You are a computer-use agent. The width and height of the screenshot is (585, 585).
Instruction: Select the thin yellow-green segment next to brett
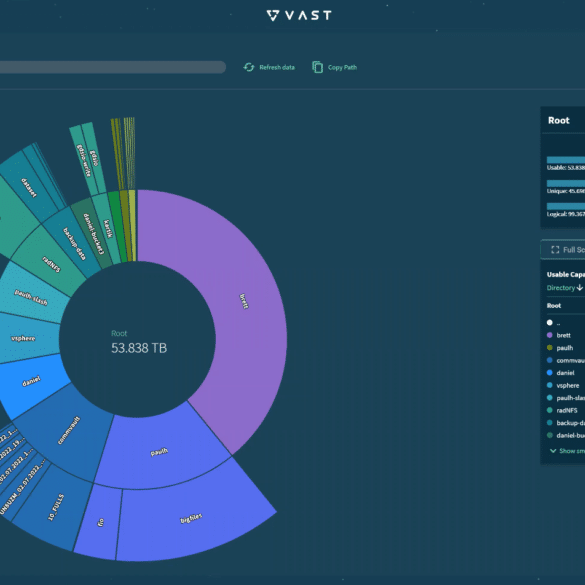click(x=132, y=226)
